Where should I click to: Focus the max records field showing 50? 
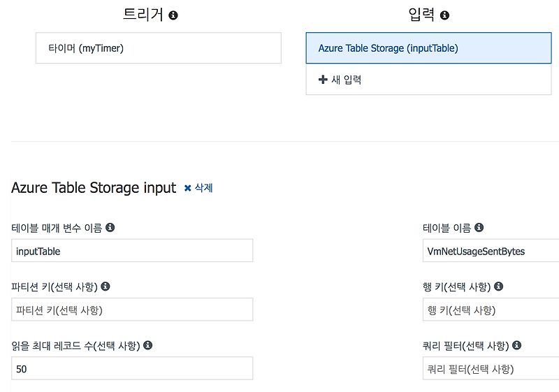coord(132,368)
